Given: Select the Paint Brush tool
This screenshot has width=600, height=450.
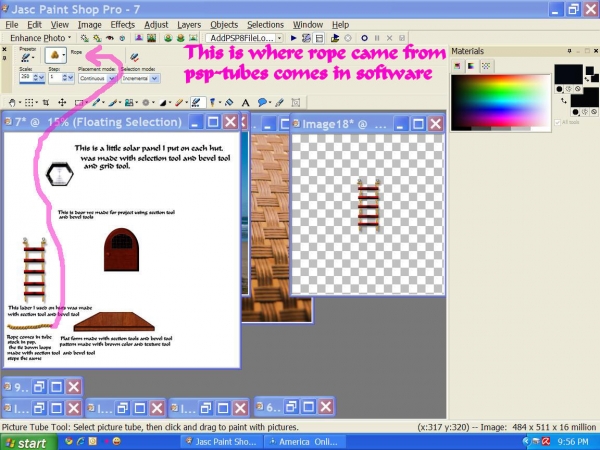Looking at the screenshot, I should pyautogui.click(x=112, y=103).
